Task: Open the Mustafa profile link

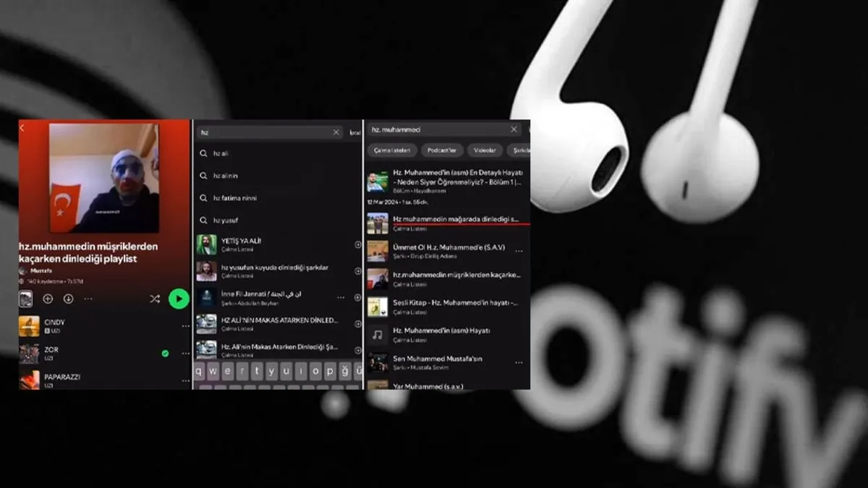Action: click(35, 270)
